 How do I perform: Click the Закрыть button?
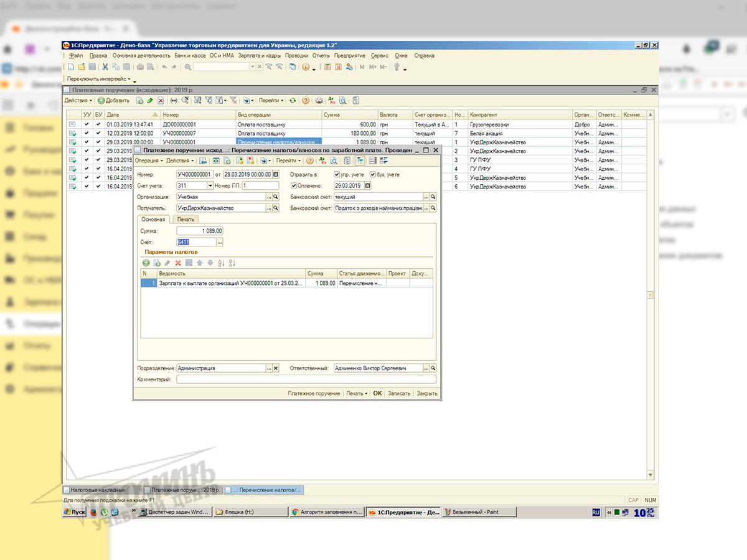(427, 393)
